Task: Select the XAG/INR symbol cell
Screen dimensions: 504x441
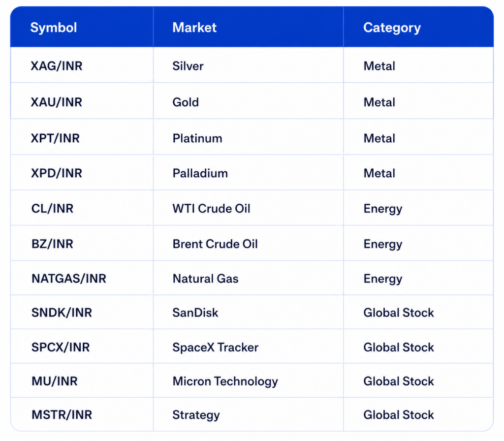Action: click(x=57, y=66)
